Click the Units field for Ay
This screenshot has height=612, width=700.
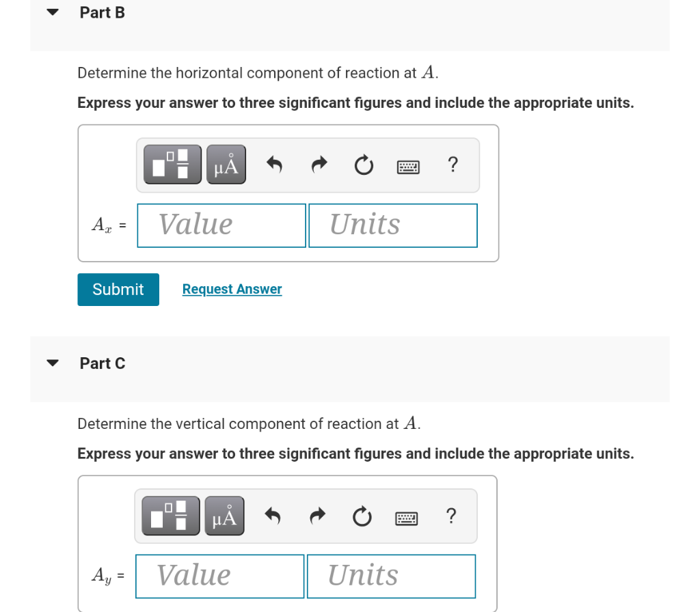point(391,576)
